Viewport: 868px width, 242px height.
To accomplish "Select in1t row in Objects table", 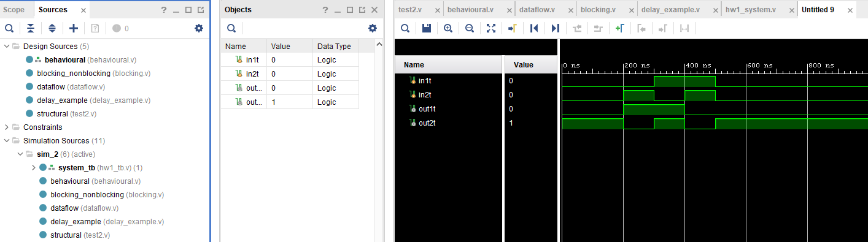I will pos(290,59).
